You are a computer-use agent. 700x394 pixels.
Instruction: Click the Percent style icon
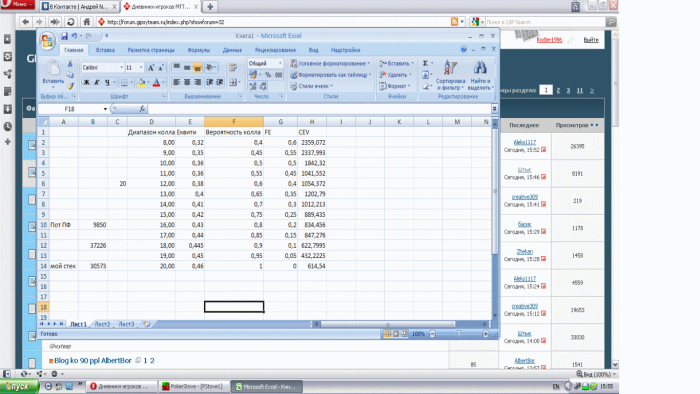pyautogui.click(x=268, y=75)
